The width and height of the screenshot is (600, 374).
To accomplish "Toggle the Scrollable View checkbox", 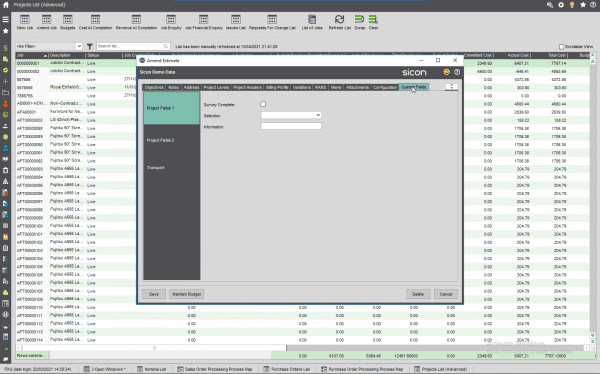I will [x=561, y=47].
